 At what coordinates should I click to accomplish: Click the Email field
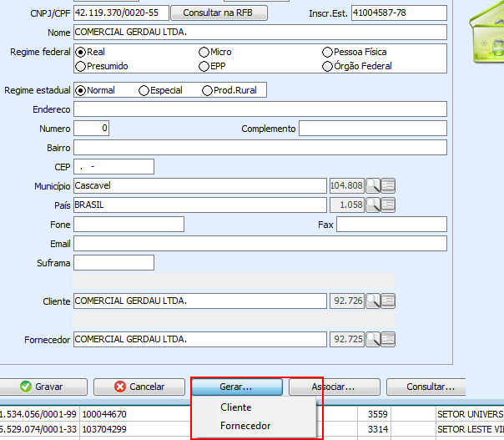click(260, 244)
